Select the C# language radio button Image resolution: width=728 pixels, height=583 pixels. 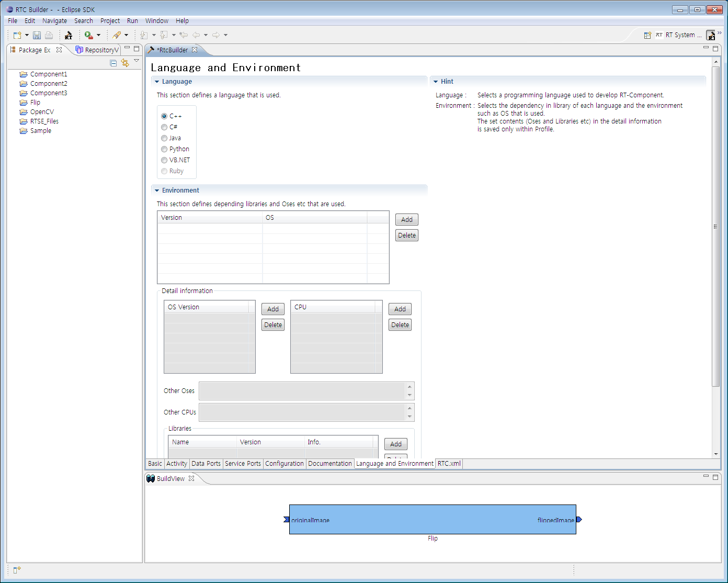[x=164, y=127]
